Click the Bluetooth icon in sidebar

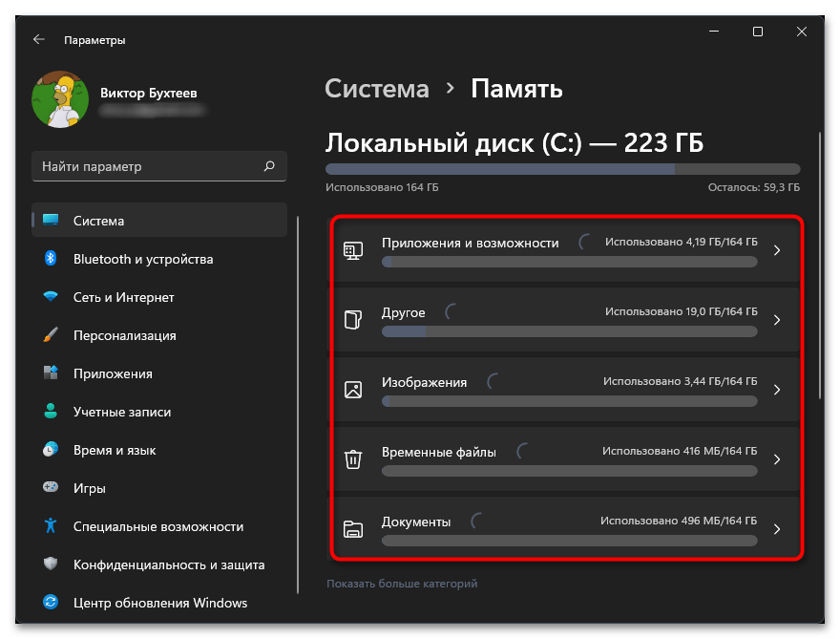[x=51, y=259]
